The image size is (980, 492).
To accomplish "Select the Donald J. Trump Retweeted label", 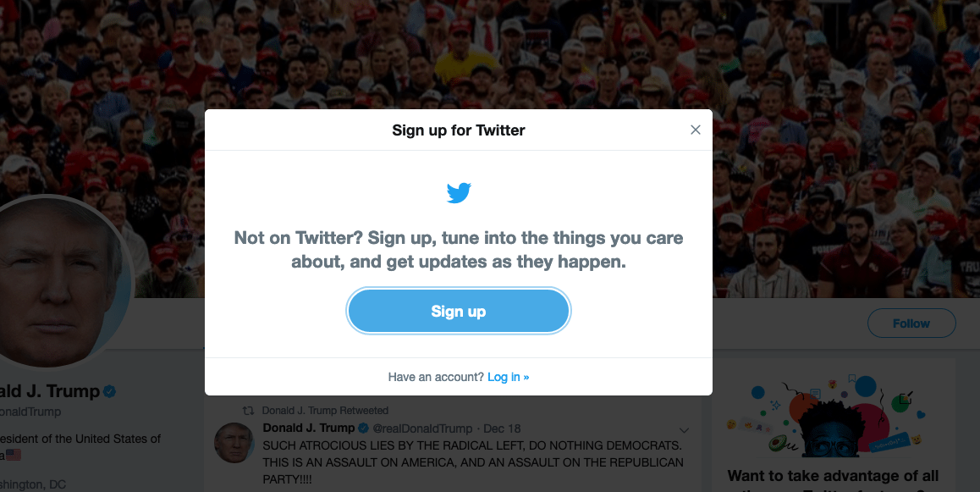I will pyautogui.click(x=325, y=411).
